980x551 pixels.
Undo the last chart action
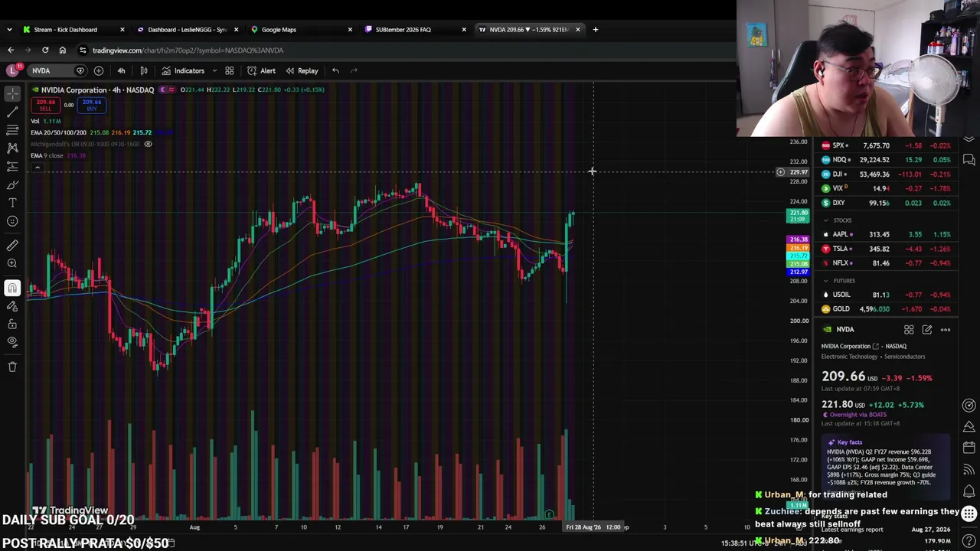(335, 70)
